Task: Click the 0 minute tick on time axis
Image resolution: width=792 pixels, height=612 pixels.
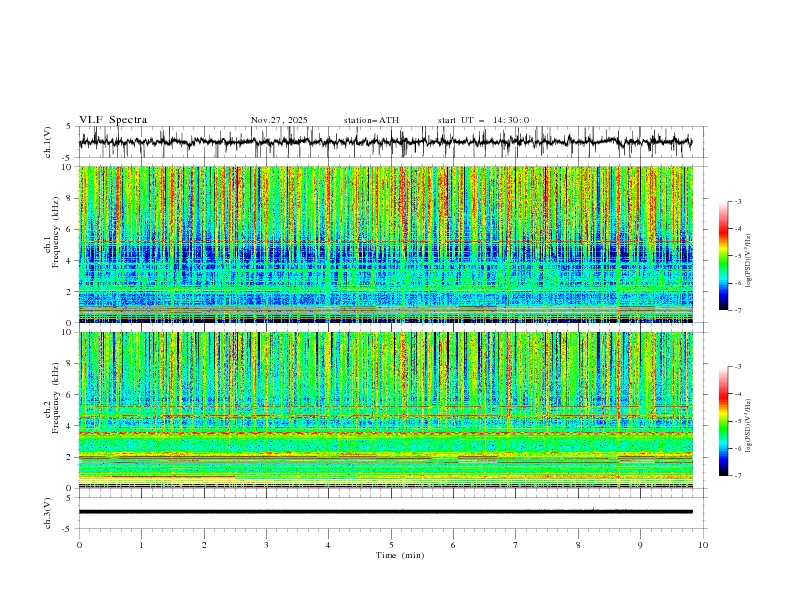Action: tap(79, 545)
